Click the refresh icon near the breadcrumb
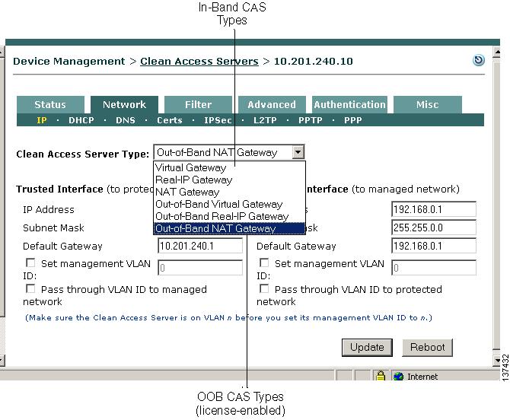The image size is (510, 420). [x=479, y=60]
